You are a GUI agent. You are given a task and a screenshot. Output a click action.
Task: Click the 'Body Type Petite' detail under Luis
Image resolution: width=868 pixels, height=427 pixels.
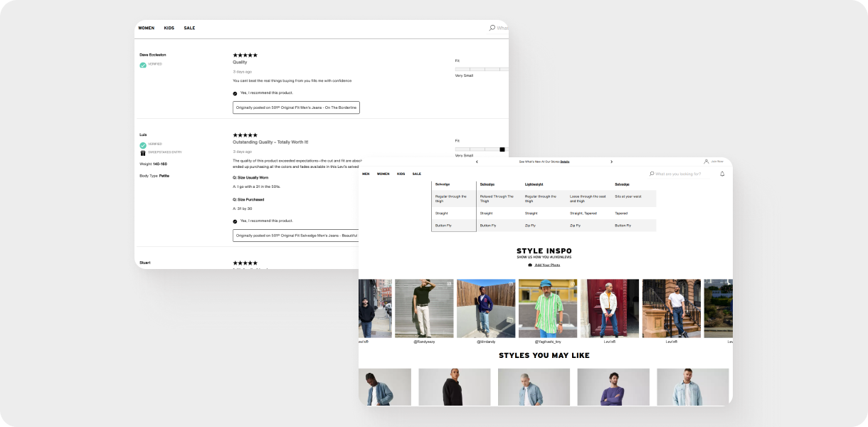(x=154, y=175)
